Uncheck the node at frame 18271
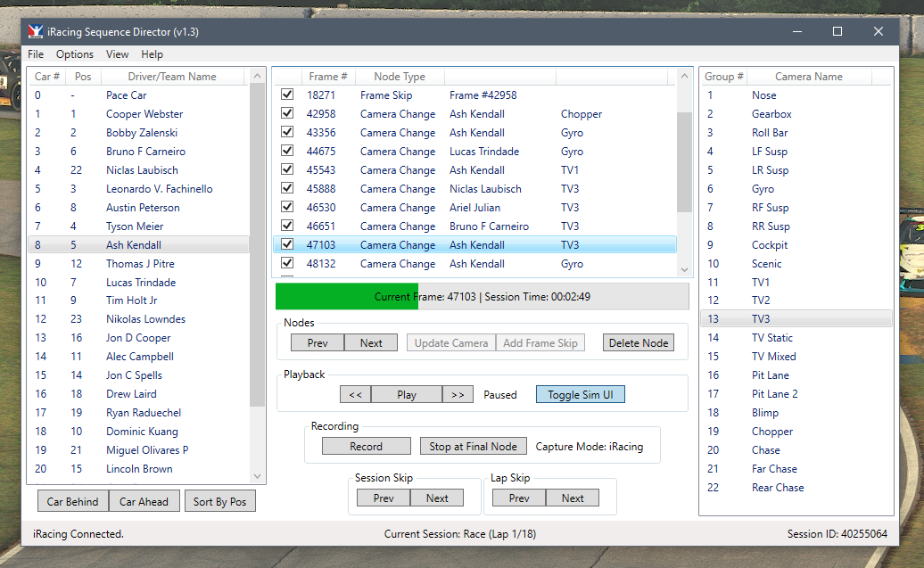The image size is (924, 568). point(287,95)
